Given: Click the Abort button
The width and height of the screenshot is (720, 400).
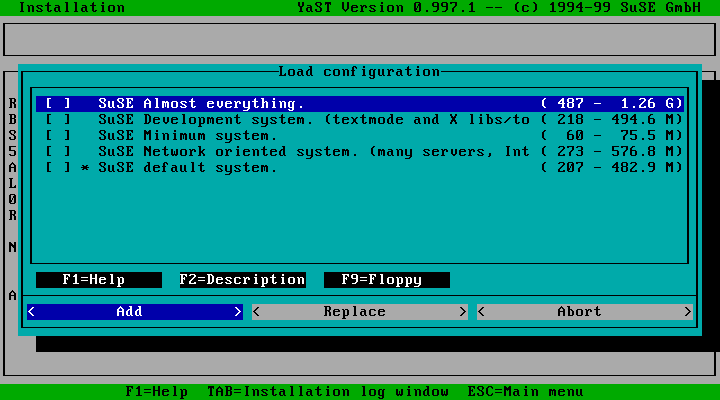Looking at the screenshot, I should click(585, 312).
